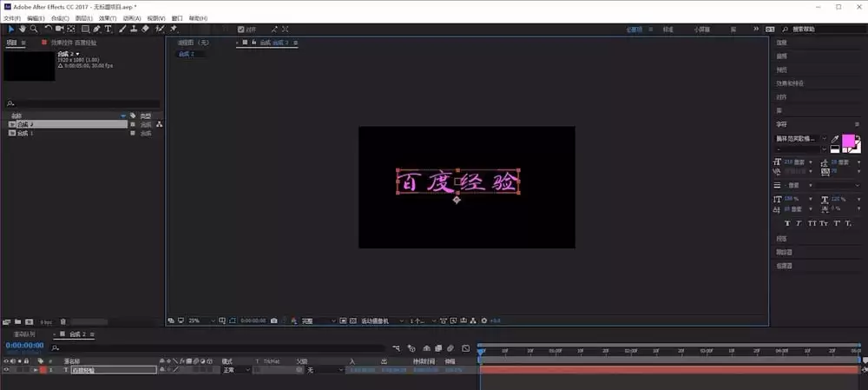Select the Clone Stamp tool
Image resolution: width=868 pixels, height=390 pixels.
click(134, 29)
